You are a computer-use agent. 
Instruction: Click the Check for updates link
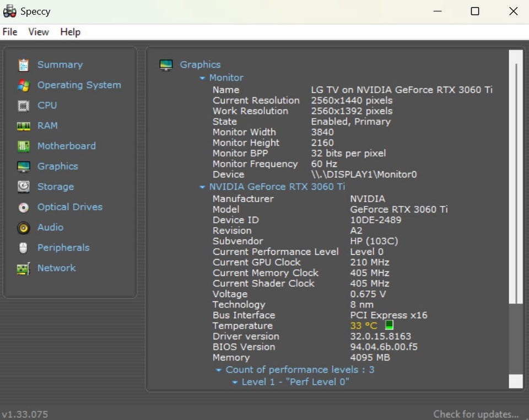point(476,414)
